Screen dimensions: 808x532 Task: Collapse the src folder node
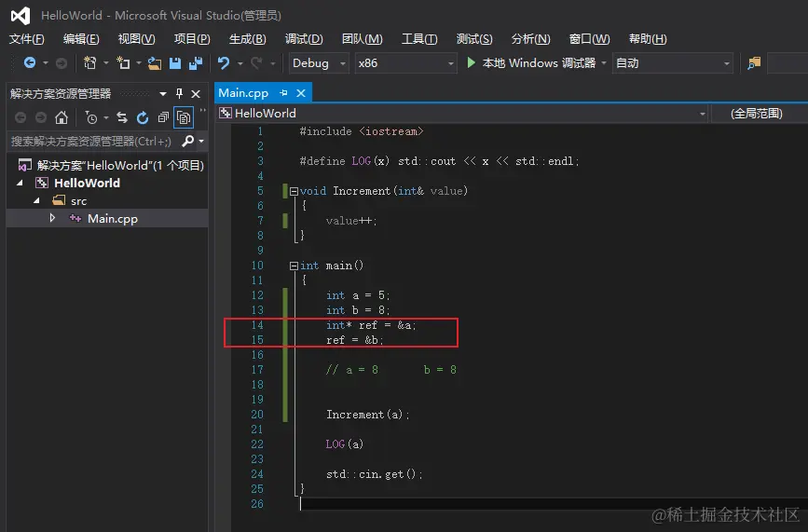tap(36, 200)
